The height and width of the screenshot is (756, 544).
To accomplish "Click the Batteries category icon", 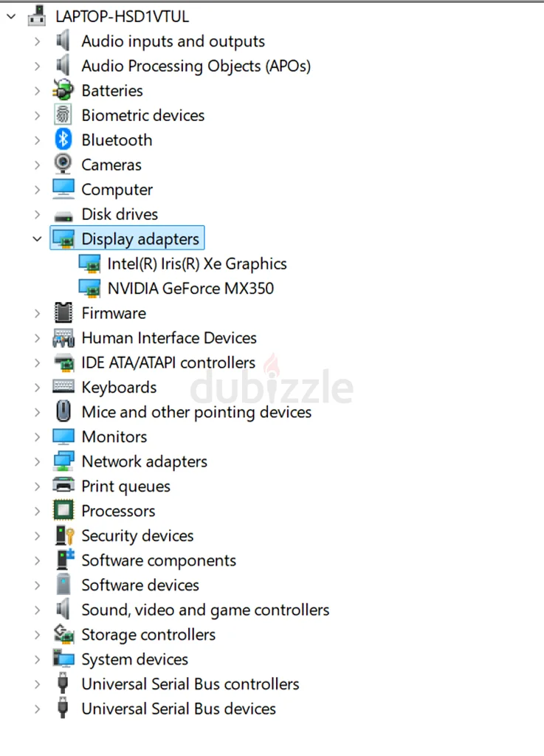I will 63,90.
